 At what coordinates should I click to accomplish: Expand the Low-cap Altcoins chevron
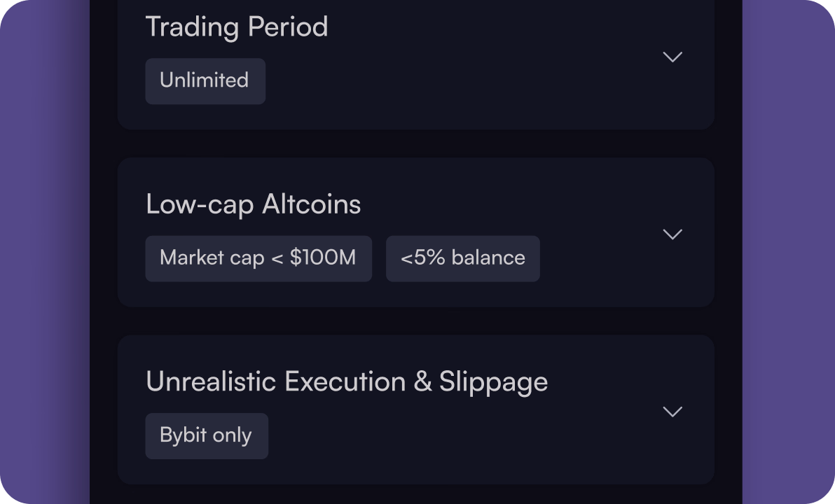coord(672,234)
